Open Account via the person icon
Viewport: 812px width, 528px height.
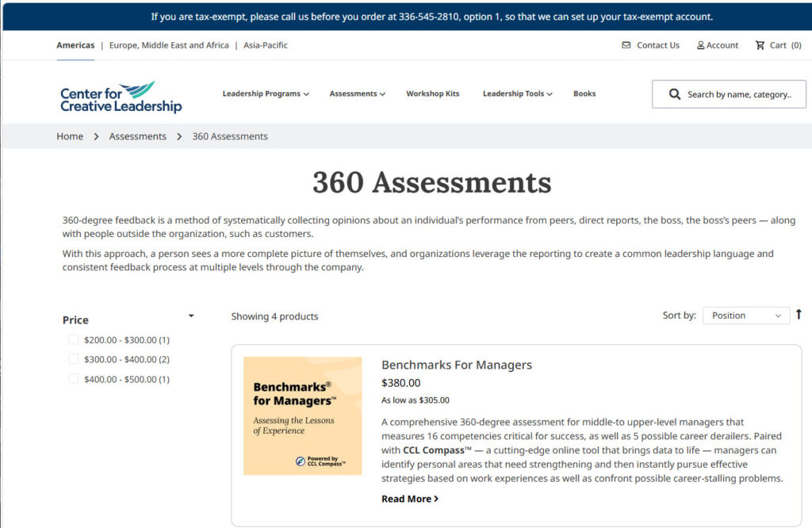point(700,45)
